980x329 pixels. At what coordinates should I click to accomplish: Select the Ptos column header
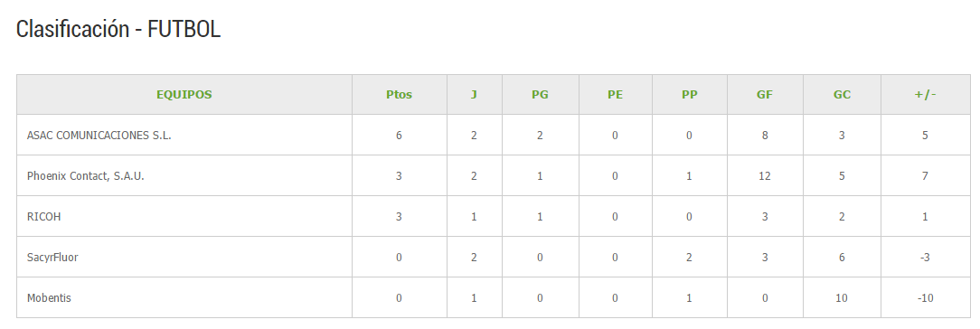coord(399,95)
